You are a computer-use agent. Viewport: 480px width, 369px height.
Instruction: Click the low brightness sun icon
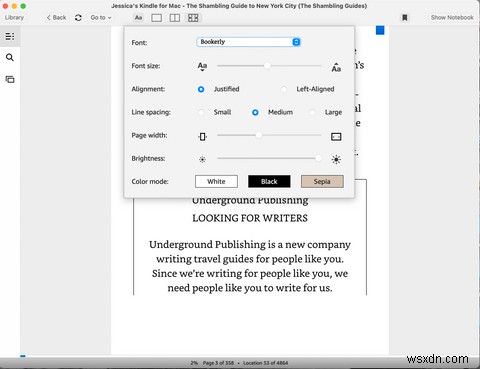tap(202, 160)
